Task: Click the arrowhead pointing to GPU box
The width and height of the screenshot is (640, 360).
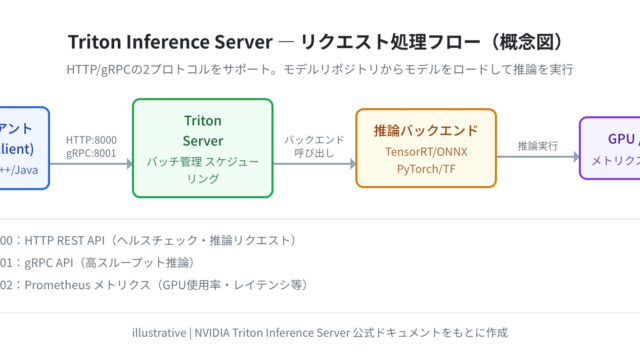Action: [x=576, y=157]
